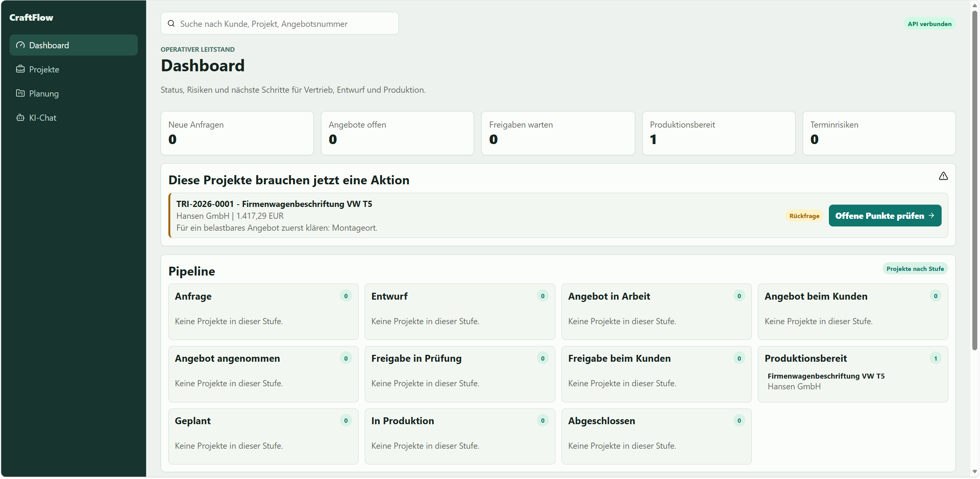The height and width of the screenshot is (479, 980).
Task: Click the In Produktion stage heading
Action: (403, 421)
